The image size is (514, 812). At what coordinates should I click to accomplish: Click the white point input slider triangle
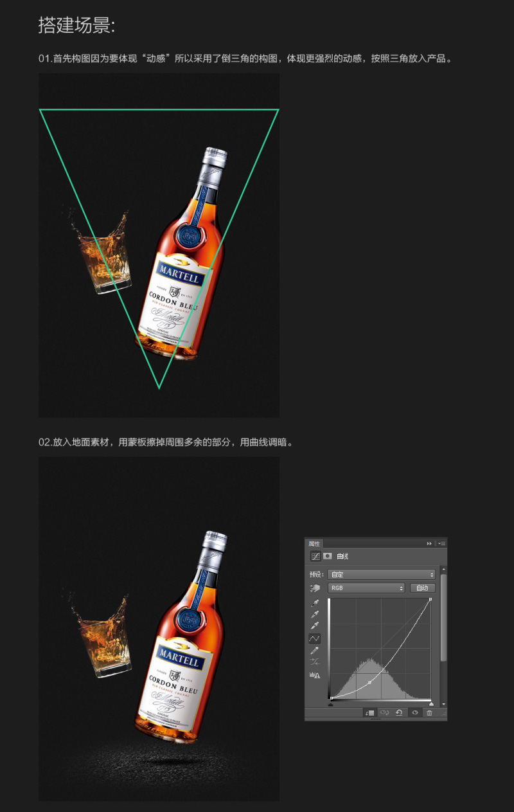(431, 705)
